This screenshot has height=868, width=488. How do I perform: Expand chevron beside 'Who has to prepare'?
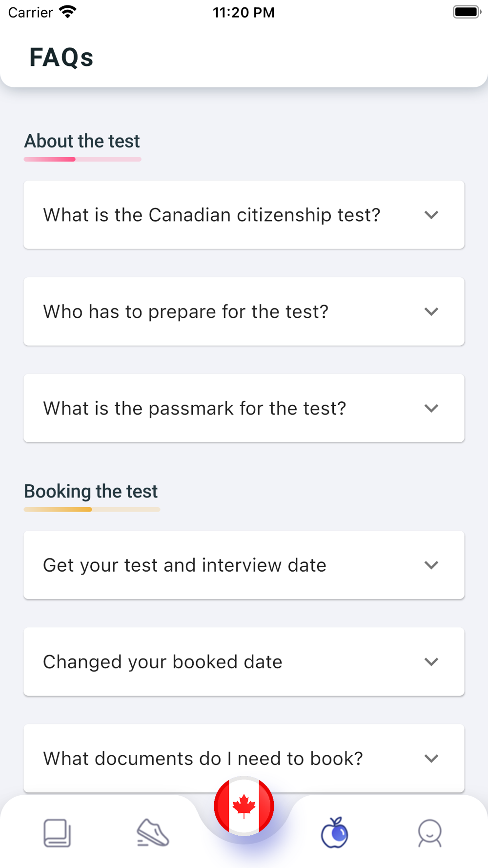point(431,311)
